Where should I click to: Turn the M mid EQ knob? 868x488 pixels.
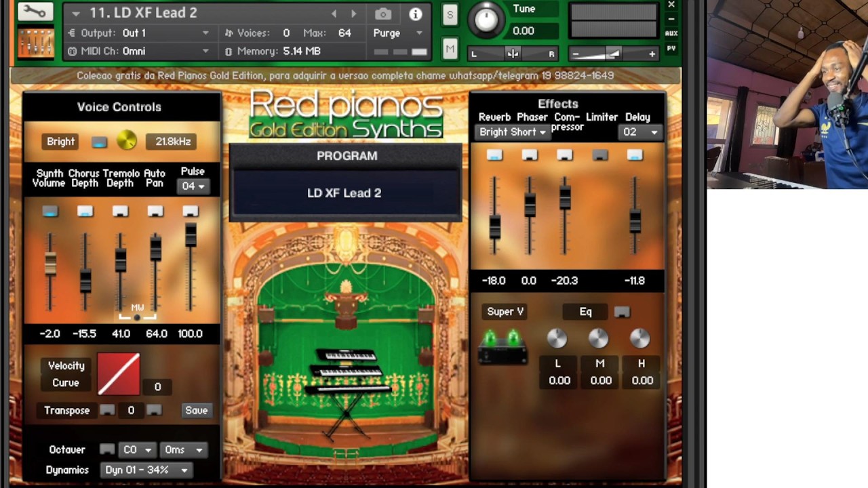pos(598,338)
